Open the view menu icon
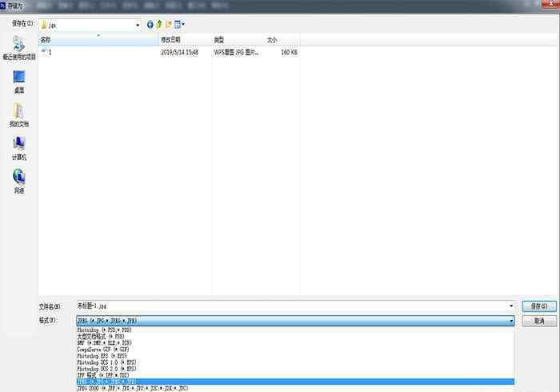The image size is (560, 392). click(x=179, y=25)
